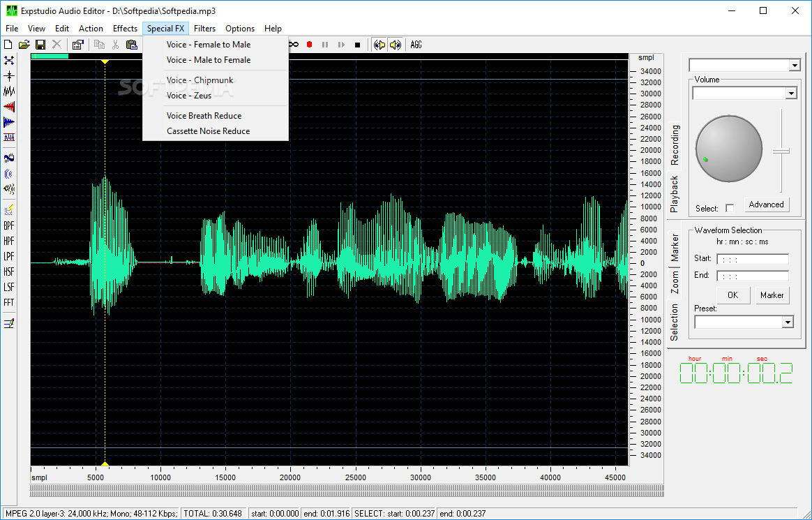Viewport: 812px width, 520px height.
Task: Tick the Select checkbox
Action: pyautogui.click(x=730, y=208)
